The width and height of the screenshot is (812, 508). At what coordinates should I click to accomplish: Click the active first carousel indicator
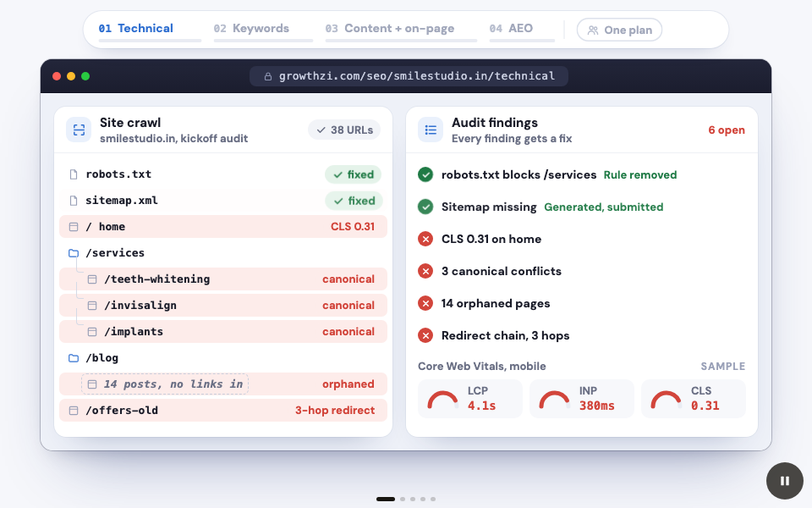click(386, 500)
